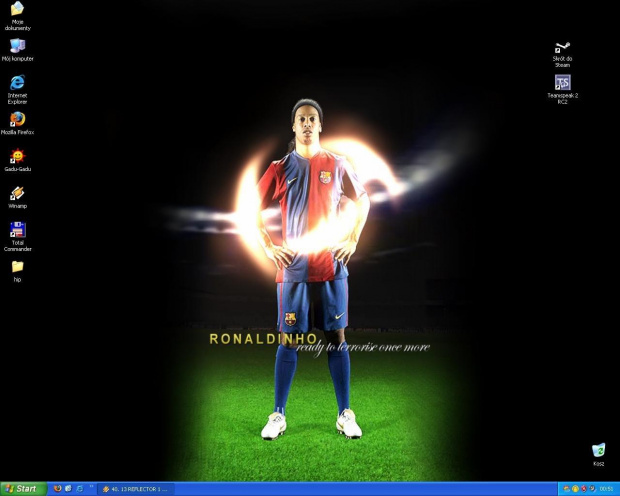The image size is (620, 496).
Task: Open the Moje dokumenty desktop folder
Action: [x=17, y=16]
